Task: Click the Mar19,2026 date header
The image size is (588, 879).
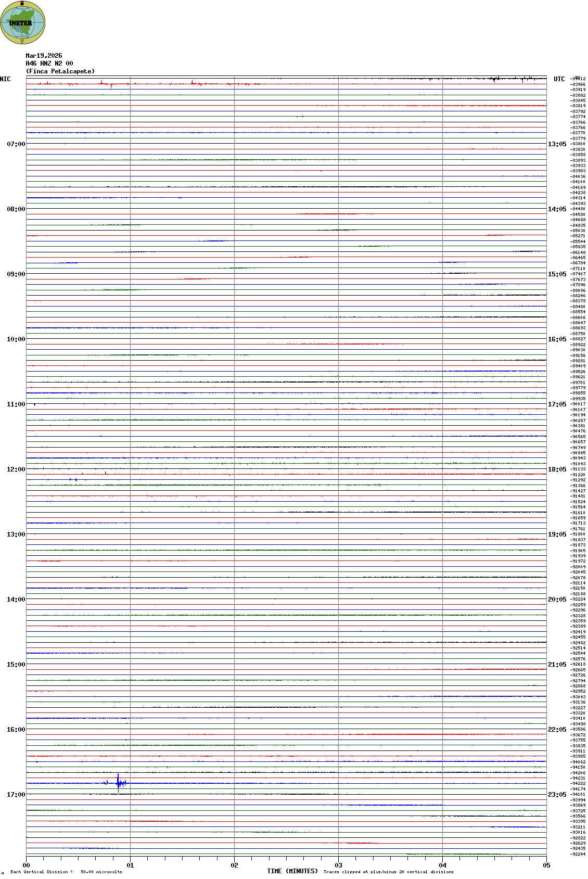Action: pyautogui.click(x=44, y=56)
